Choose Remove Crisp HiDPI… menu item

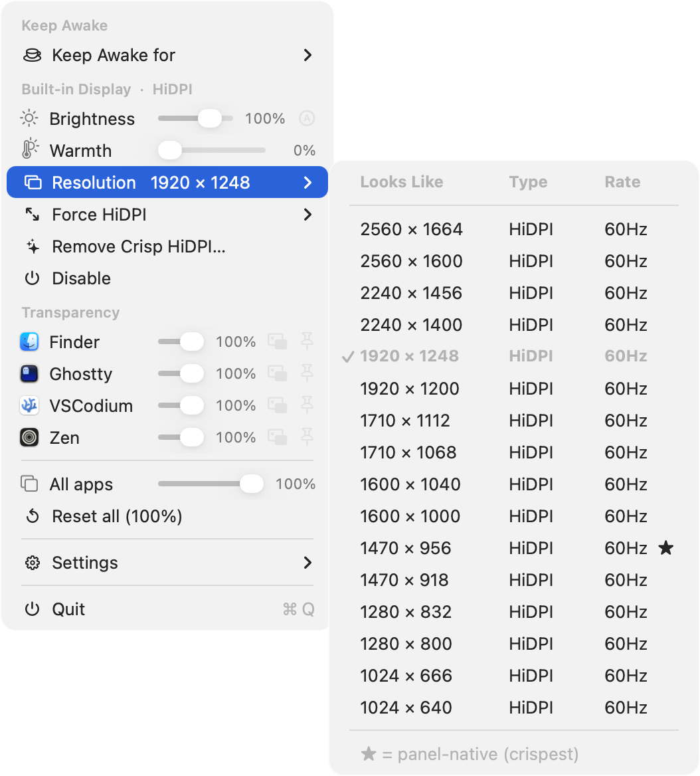click(167, 246)
